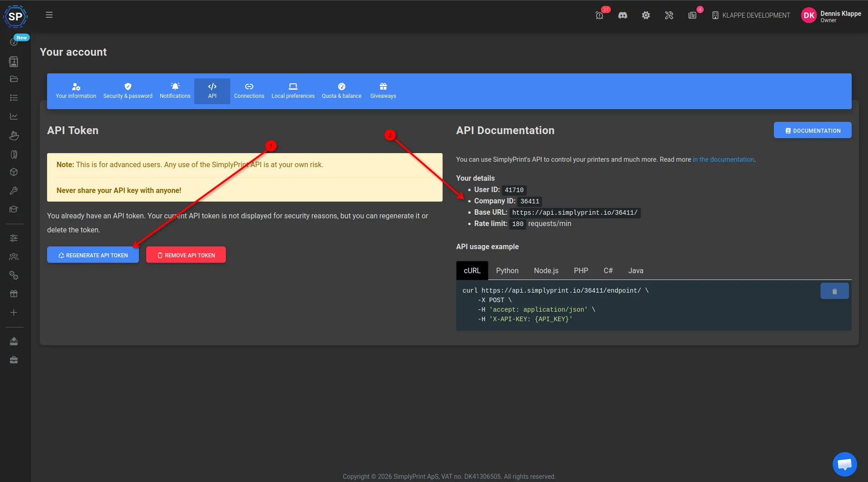Click the briefcase icon in sidebar
The width and height of the screenshot is (868, 482).
(14, 360)
